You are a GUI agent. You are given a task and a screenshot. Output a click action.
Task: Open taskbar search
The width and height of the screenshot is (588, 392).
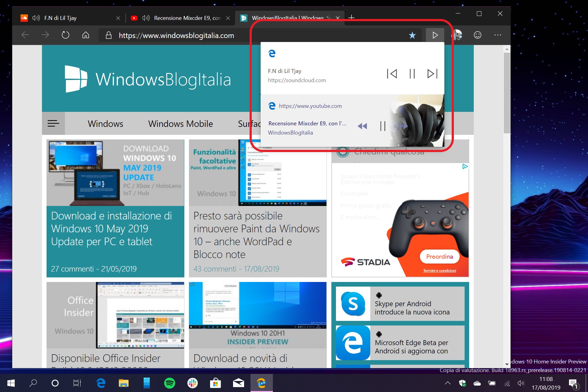[x=33, y=383]
